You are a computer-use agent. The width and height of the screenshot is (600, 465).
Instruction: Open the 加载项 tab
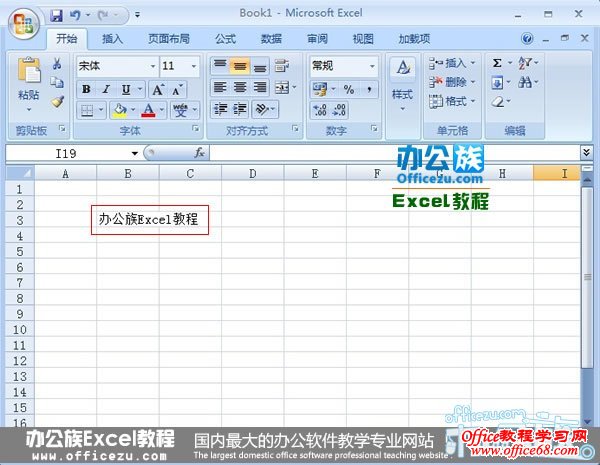point(414,39)
